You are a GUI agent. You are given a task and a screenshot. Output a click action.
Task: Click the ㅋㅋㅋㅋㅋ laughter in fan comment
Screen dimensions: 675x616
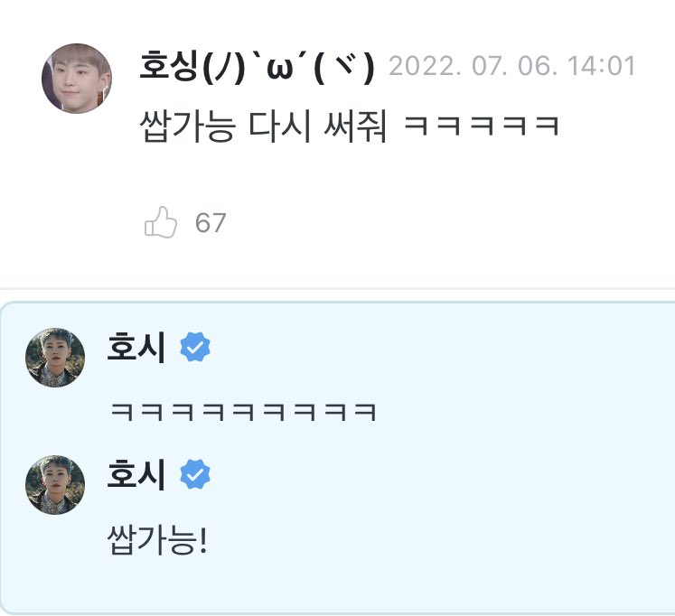coord(482,126)
